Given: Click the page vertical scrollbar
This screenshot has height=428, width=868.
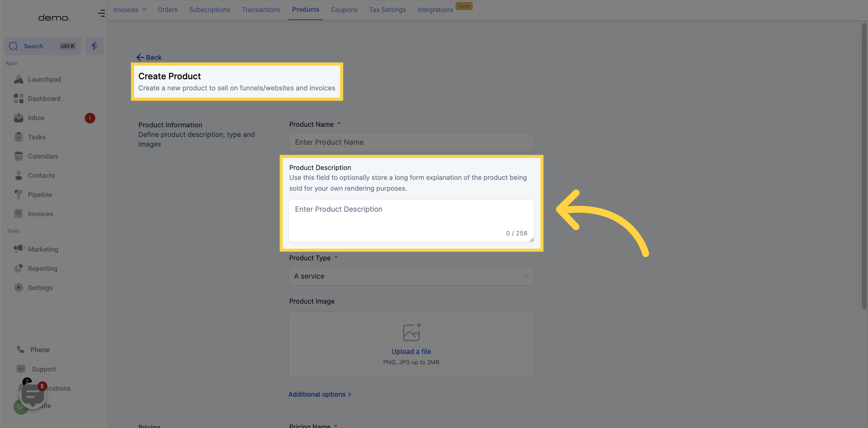Looking at the screenshot, I should click(864, 166).
